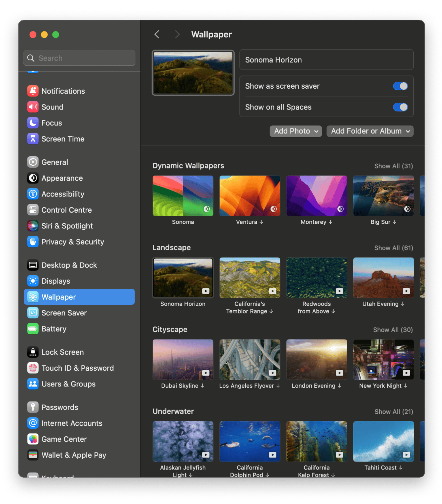This screenshot has height=504, width=442.
Task: Click the Focus moon icon
Action: click(x=33, y=123)
